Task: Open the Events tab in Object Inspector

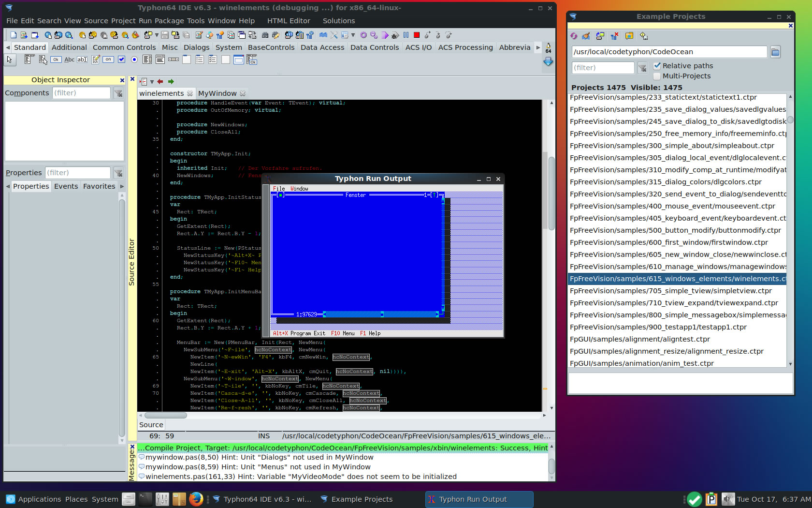Action: click(66, 186)
